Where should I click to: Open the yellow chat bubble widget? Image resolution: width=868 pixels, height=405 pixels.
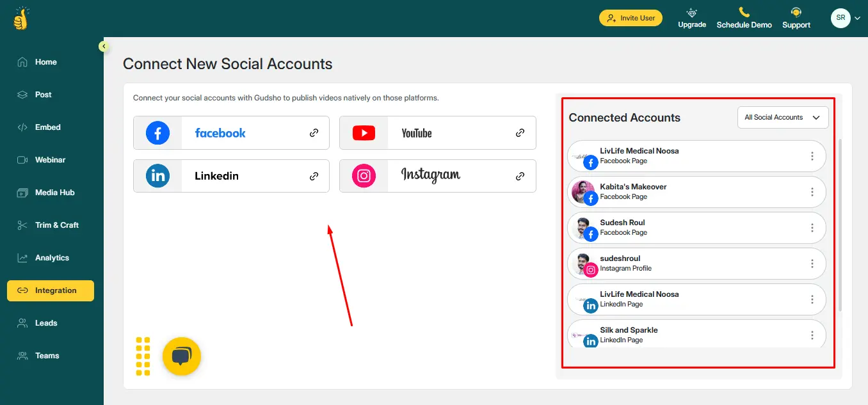pos(182,356)
